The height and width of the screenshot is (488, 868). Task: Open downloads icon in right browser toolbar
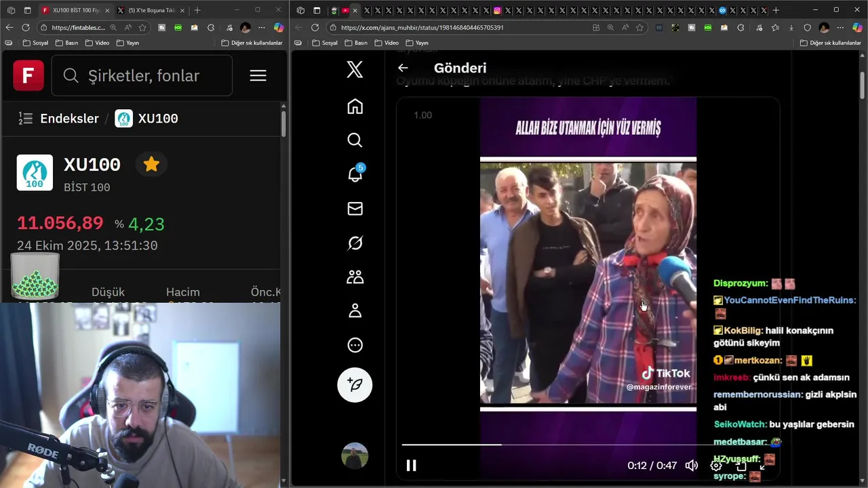[791, 27]
